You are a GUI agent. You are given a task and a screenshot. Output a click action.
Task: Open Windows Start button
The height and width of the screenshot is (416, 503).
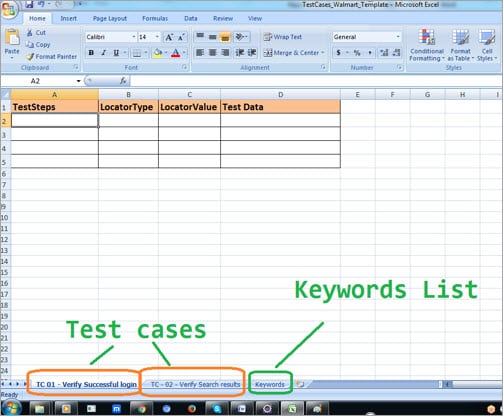11,408
